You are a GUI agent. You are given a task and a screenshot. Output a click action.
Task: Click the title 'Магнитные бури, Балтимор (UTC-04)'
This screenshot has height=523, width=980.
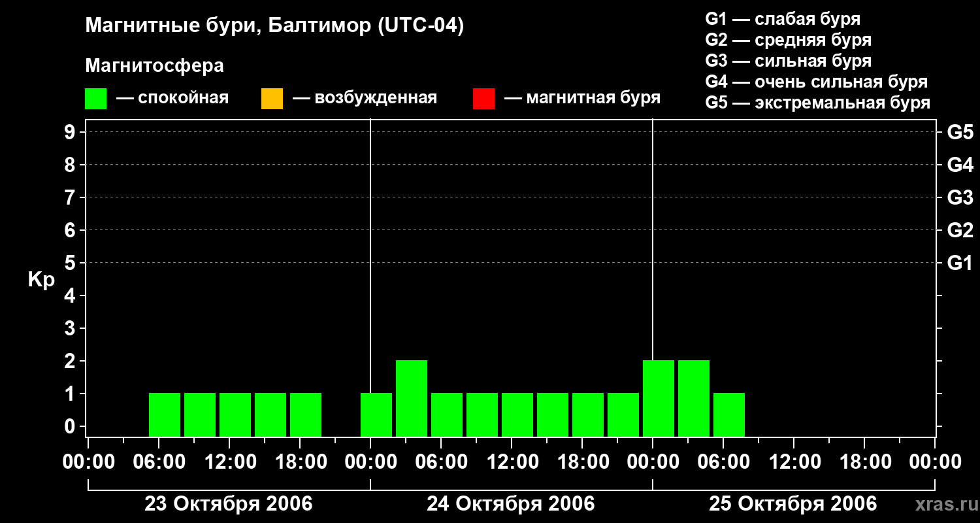tap(274, 26)
